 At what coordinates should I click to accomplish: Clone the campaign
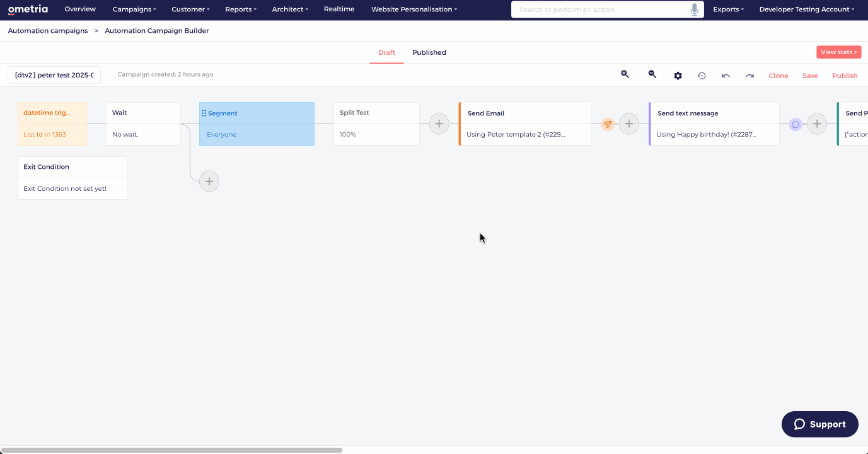778,76
